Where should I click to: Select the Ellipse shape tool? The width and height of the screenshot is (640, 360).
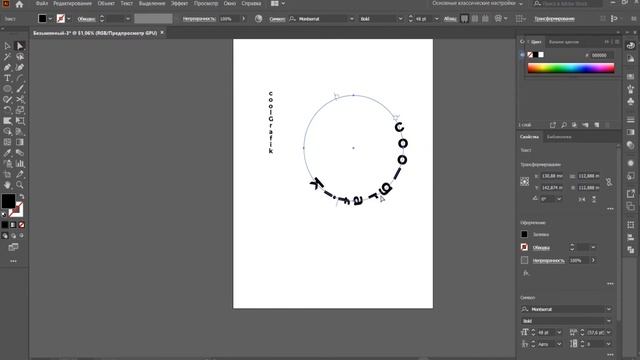(x=7, y=89)
